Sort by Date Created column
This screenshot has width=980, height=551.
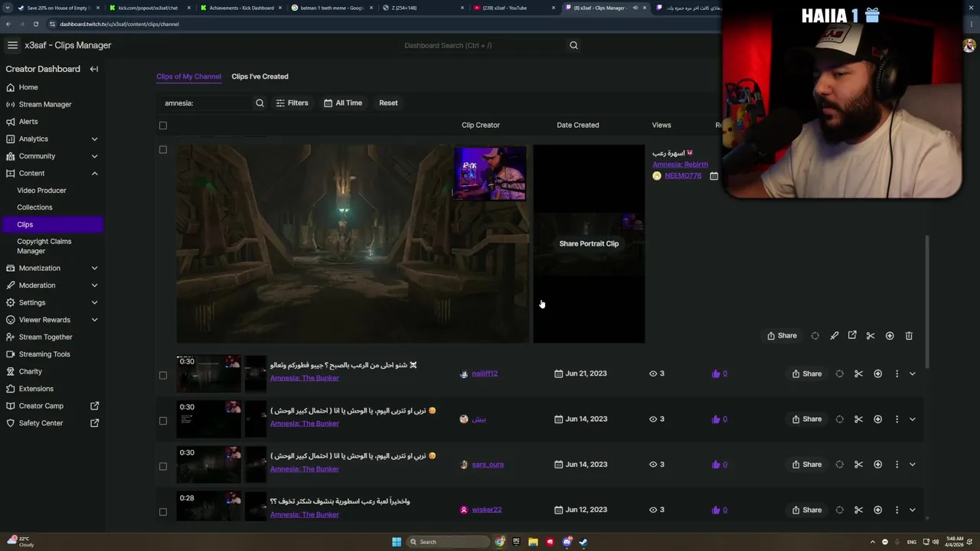coord(577,125)
